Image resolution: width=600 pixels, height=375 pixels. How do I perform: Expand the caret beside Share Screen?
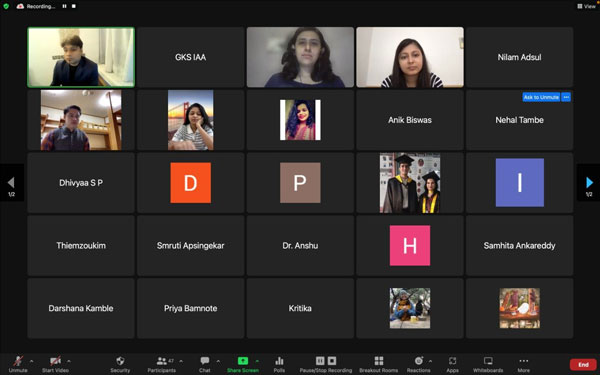257,361
